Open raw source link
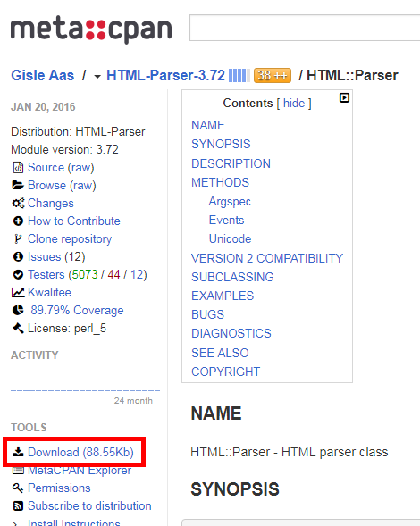Screen dimensions: 420x526 (x=80, y=167)
